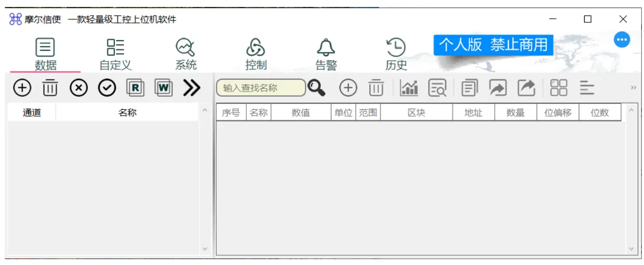
Task: Click the 名称 header in data table
Action: point(258,113)
